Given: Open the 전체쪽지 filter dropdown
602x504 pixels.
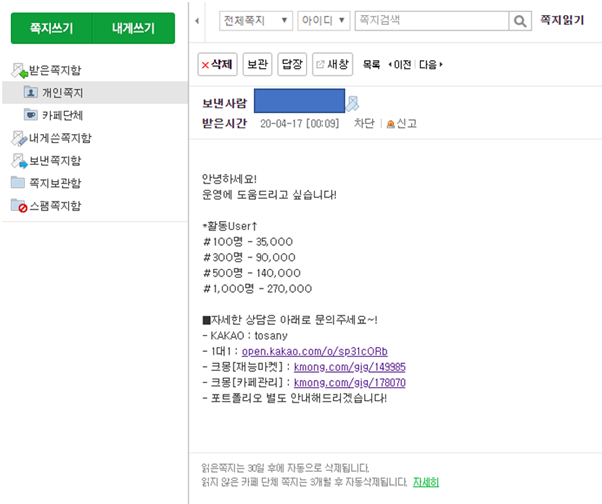Looking at the screenshot, I should tap(256, 21).
